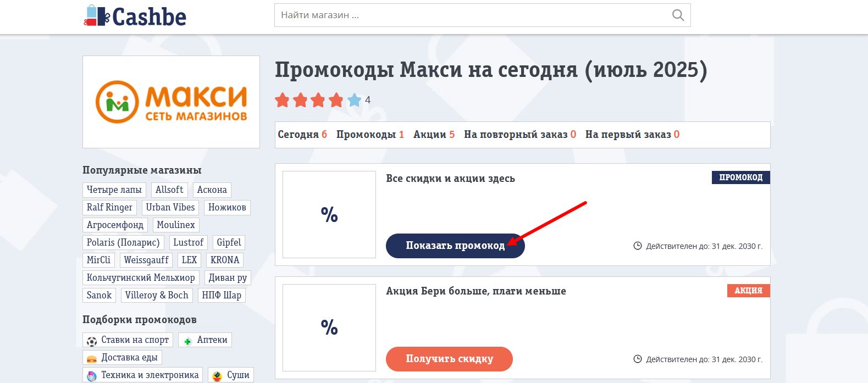Screen dimensions: 868x383
Task: Click 'Получить скидку' button
Action: pos(449,359)
